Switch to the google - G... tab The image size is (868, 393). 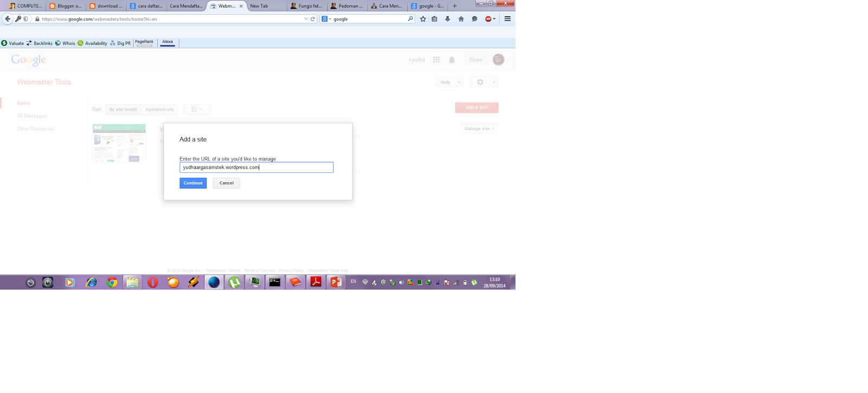tap(427, 6)
